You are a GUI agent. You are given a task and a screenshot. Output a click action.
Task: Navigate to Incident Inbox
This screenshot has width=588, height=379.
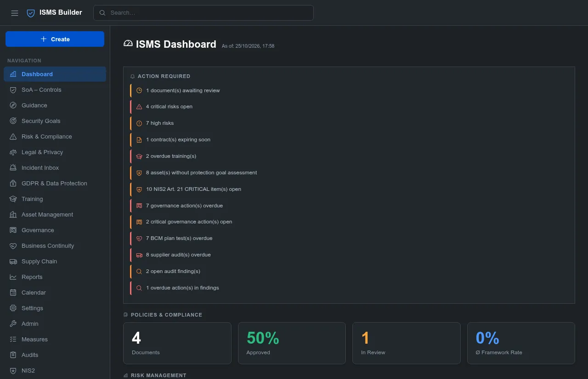[x=55, y=168]
